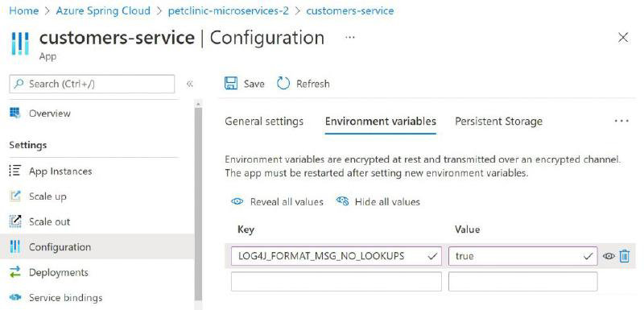Click the empty new Value field

[x=522, y=282]
